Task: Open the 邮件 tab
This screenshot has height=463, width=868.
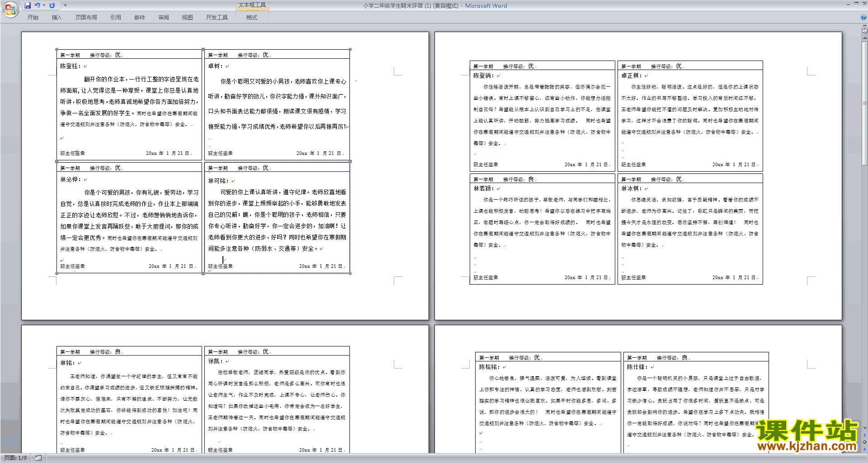Action: coord(140,17)
